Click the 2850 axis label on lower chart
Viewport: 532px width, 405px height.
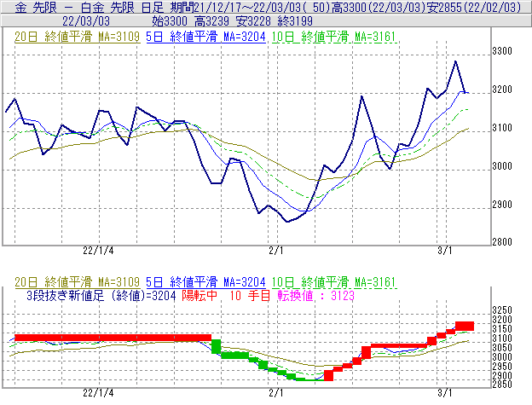502,385
